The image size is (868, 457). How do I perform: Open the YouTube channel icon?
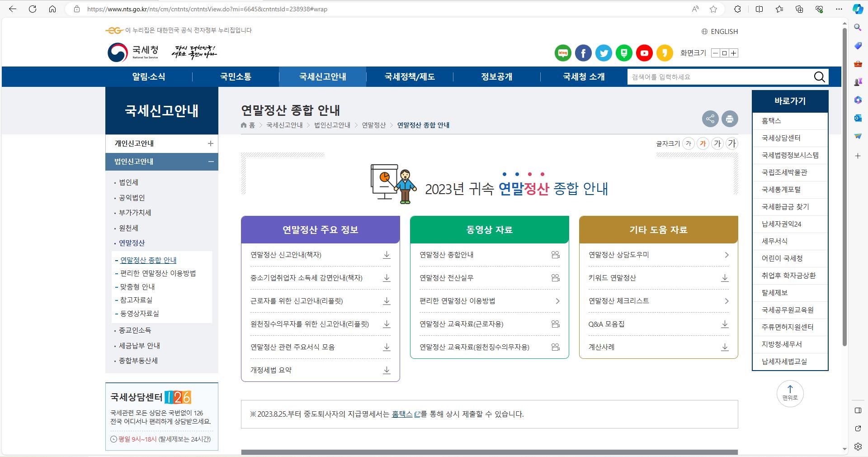coord(644,53)
